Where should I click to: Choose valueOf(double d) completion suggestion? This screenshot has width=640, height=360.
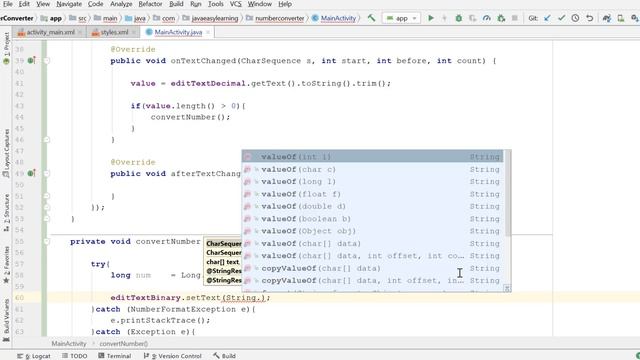(373, 206)
